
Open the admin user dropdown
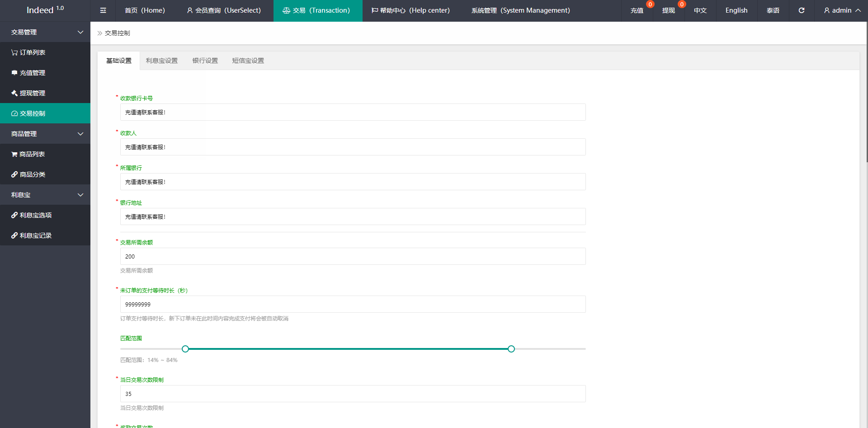pyautogui.click(x=842, y=10)
